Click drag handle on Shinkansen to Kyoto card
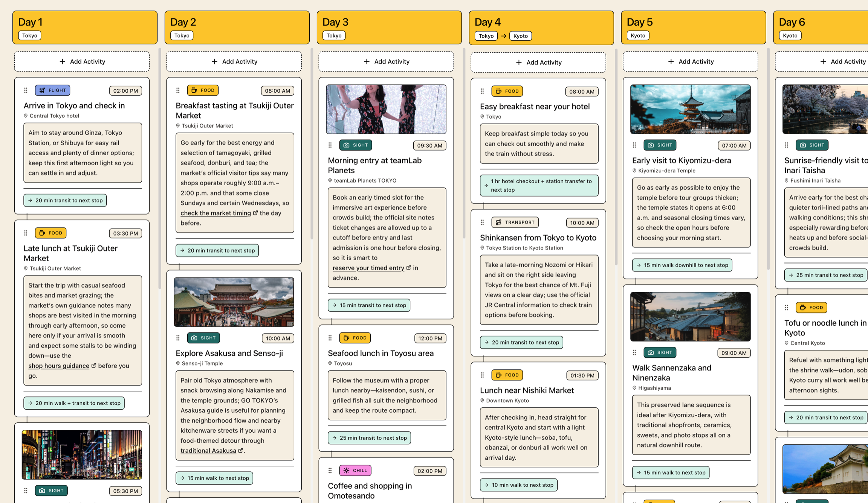 [482, 223]
